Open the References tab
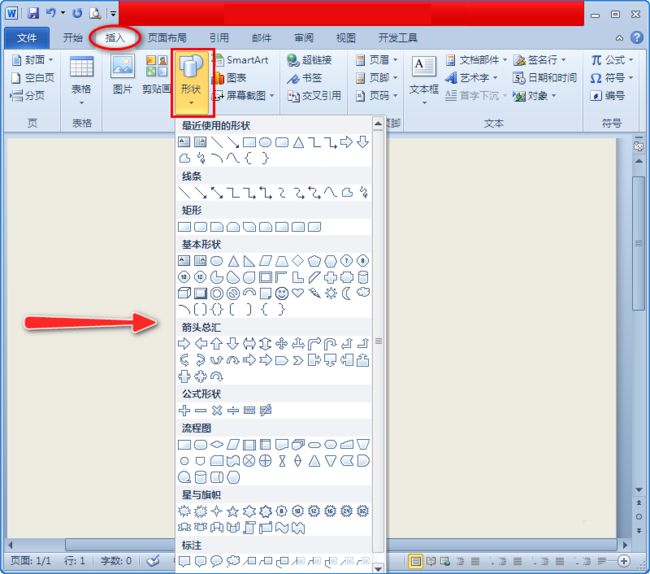 [219, 38]
